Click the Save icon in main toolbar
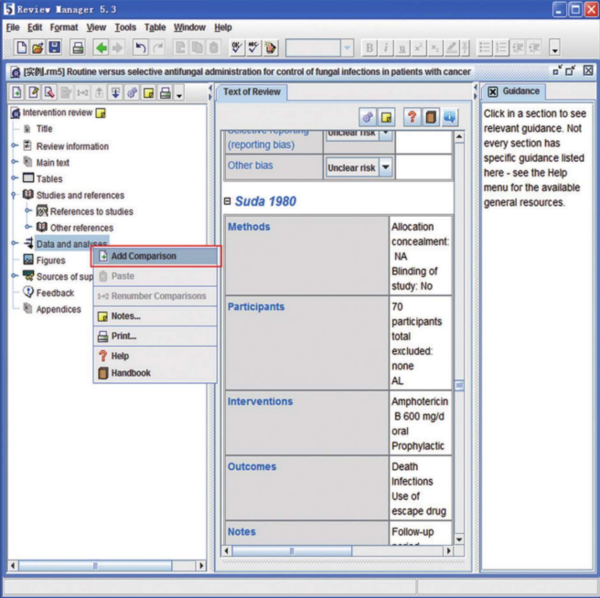 (x=54, y=48)
